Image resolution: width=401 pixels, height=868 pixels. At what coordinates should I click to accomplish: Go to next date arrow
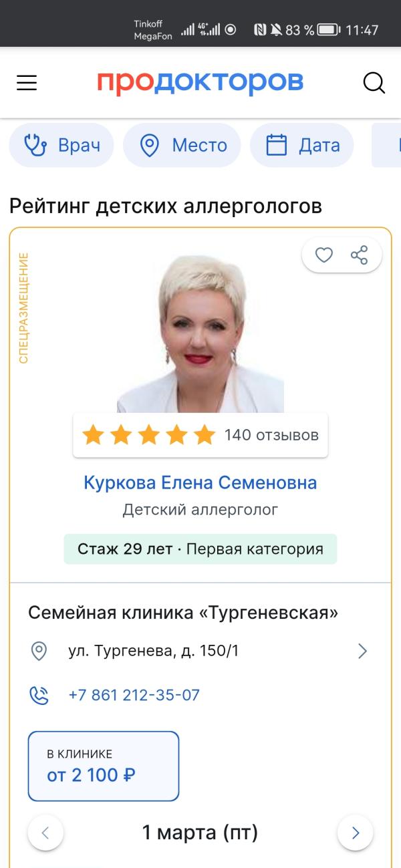pos(356,833)
